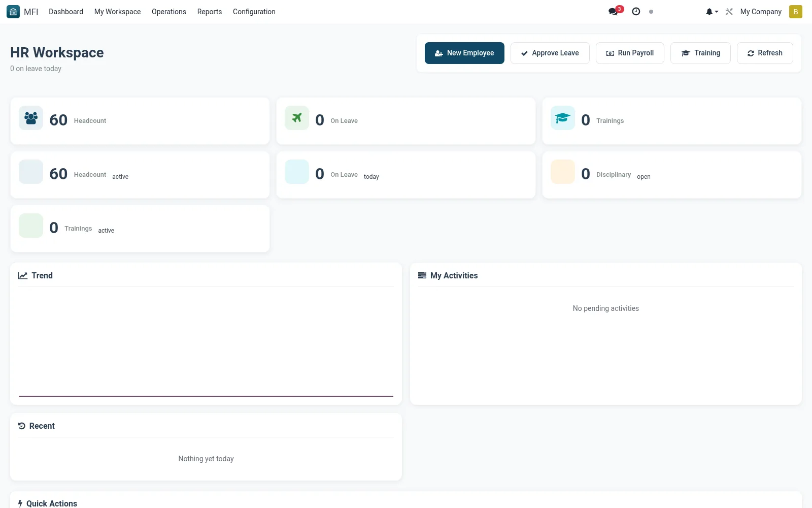Viewport: 812px width, 508px height.
Task: Open the Reports menu
Action: [209, 12]
